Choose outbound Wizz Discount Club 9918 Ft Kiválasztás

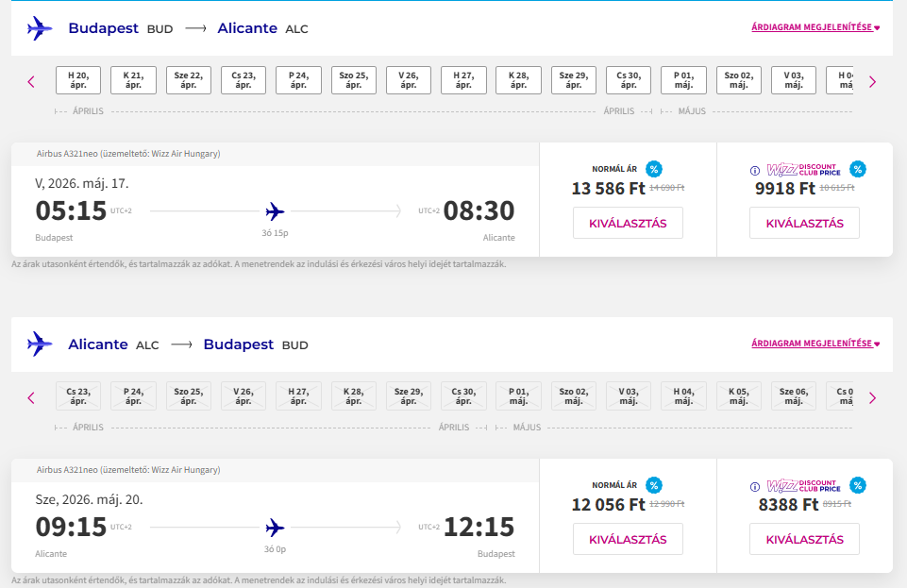[x=804, y=224]
